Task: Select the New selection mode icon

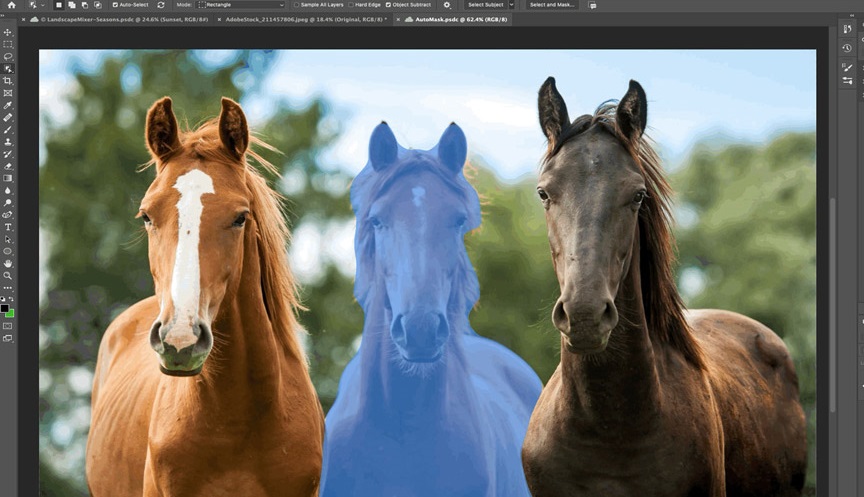Action: (x=58, y=5)
